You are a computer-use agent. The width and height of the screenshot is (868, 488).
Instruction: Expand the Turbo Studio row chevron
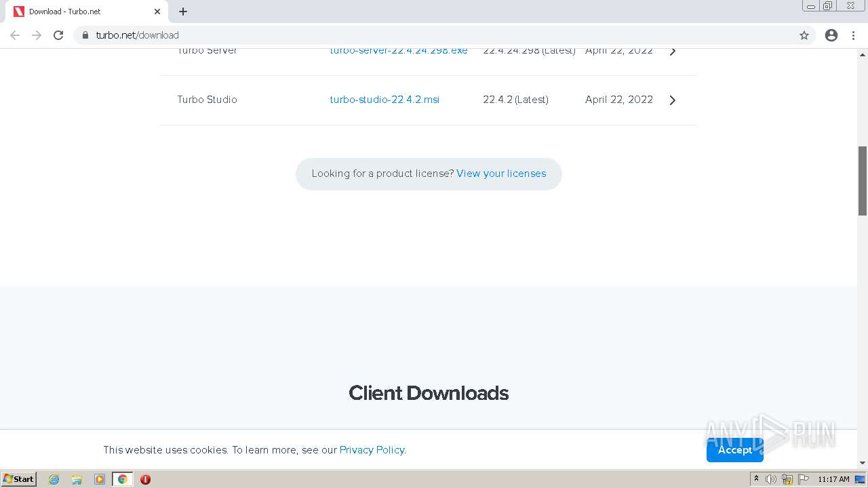(673, 100)
